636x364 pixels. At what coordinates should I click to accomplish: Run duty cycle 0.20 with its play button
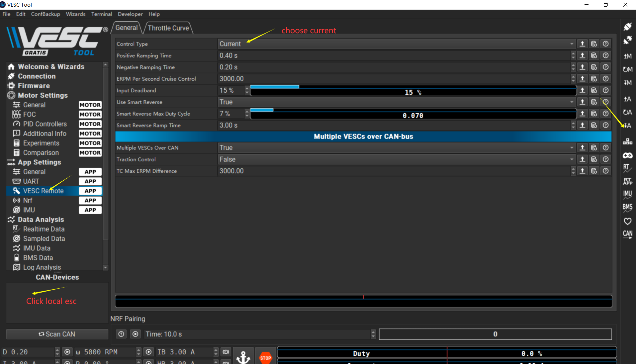67,352
